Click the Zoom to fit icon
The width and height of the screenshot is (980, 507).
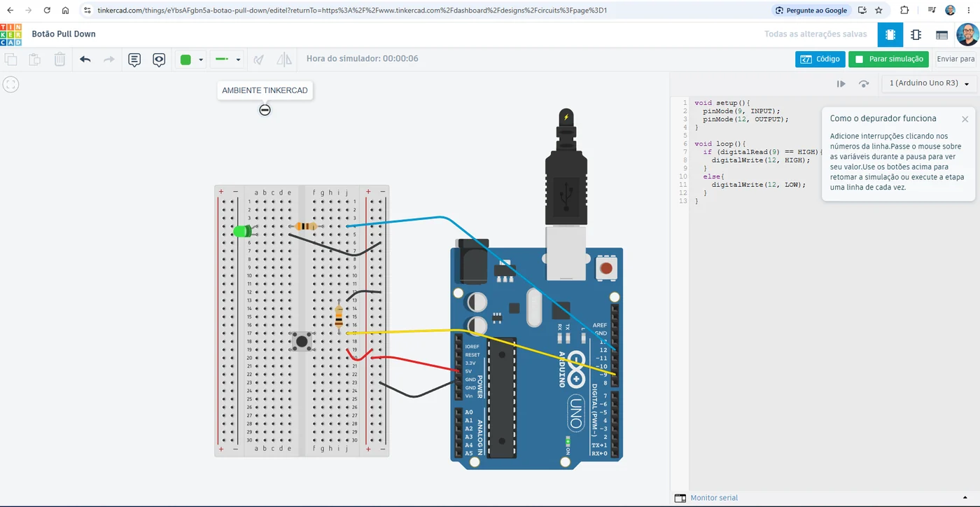coord(10,85)
